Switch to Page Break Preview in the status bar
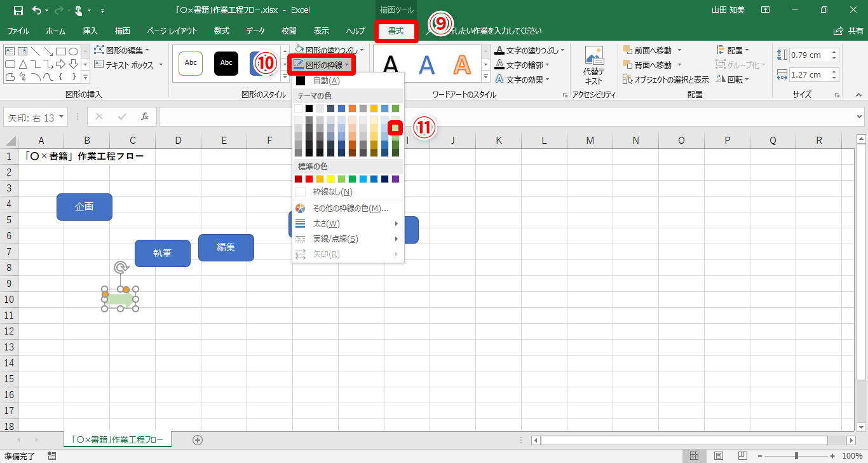This screenshot has height=463, width=868. point(743,455)
